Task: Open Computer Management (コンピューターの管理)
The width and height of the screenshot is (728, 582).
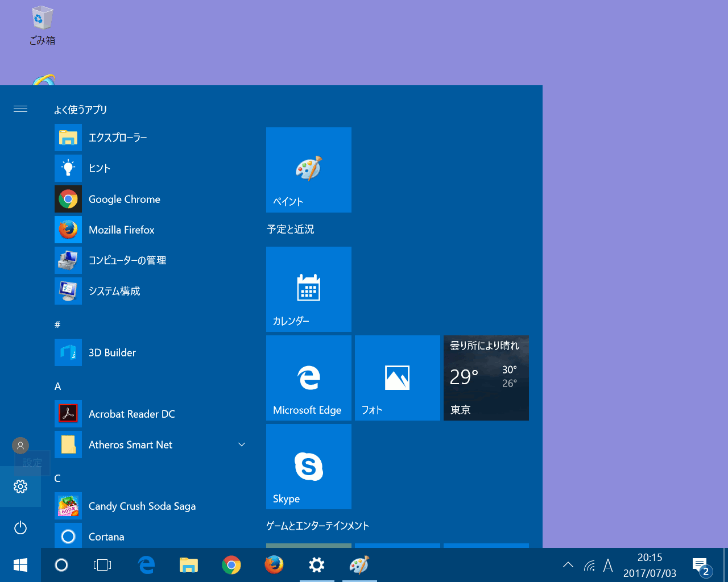Action: pyautogui.click(x=151, y=260)
